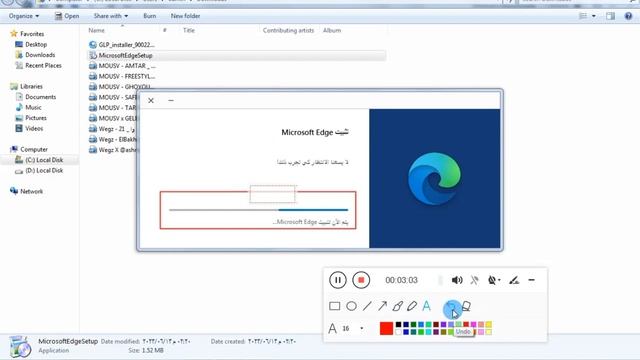Mute the system sound speaker icon

tap(457, 280)
